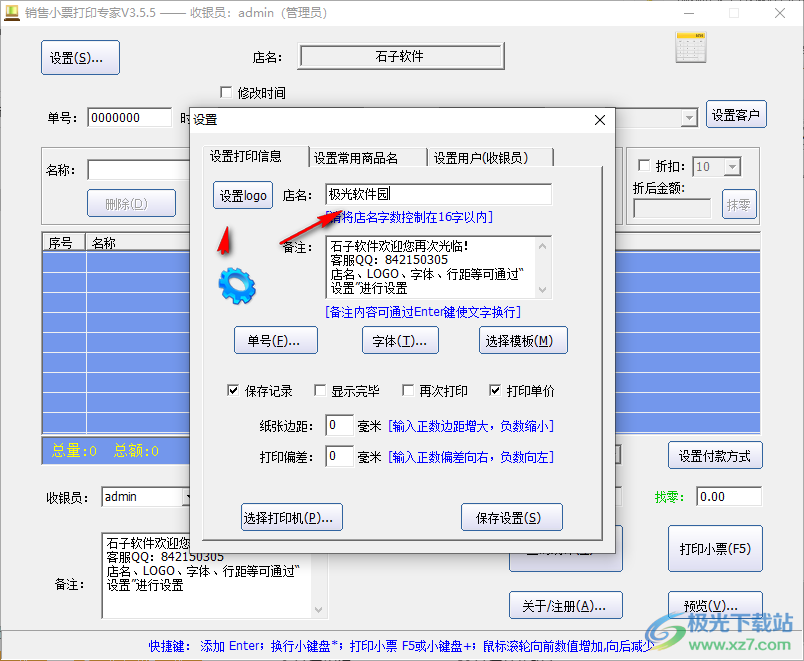The width and height of the screenshot is (804, 661).
Task: Click the 名称 column header
Action: pos(138,242)
